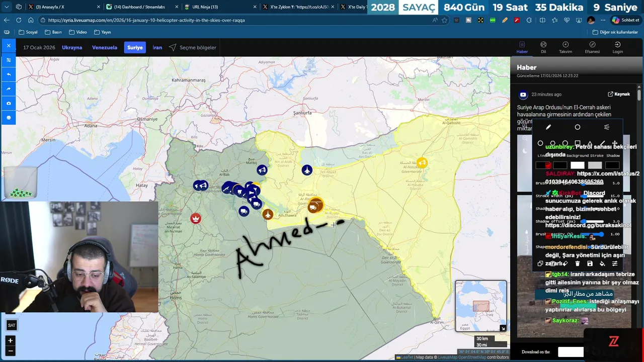Open the Takvim calendar tab
644x362 pixels.
[566, 48]
